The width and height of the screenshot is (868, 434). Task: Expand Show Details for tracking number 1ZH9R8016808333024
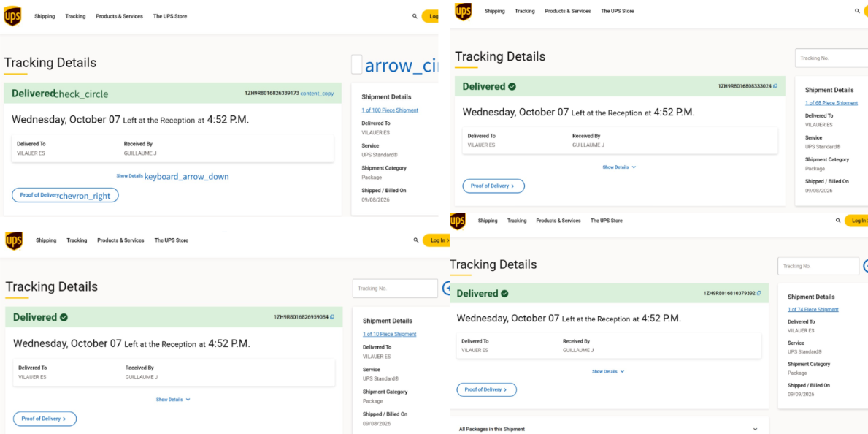620,167
